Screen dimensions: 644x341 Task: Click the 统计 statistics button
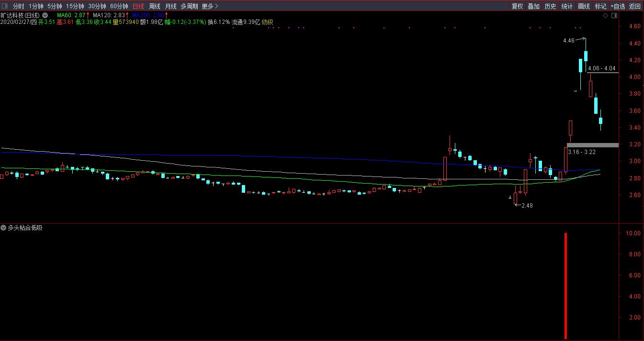[x=567, y=6]
